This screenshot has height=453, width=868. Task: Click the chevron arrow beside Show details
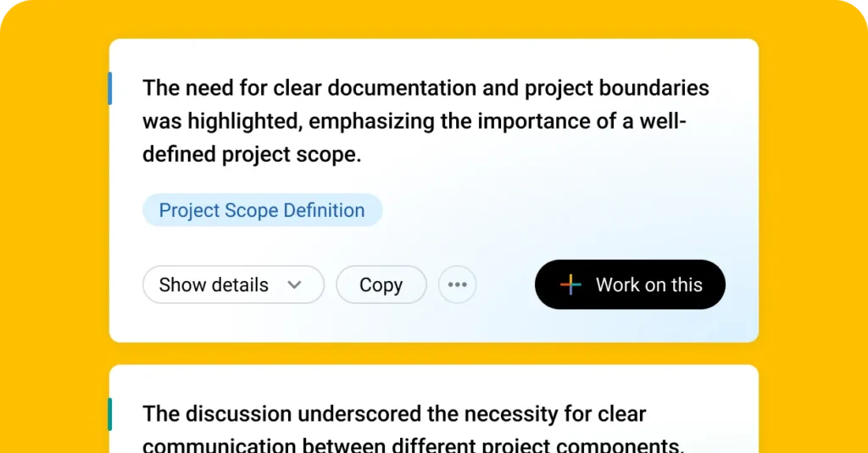[x=294, y=285]
